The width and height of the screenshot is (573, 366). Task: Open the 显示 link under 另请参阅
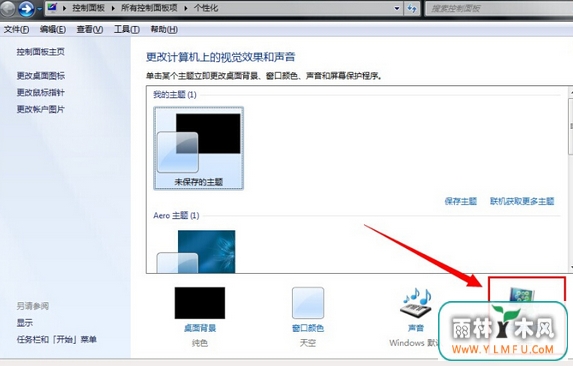coord(24,323)
